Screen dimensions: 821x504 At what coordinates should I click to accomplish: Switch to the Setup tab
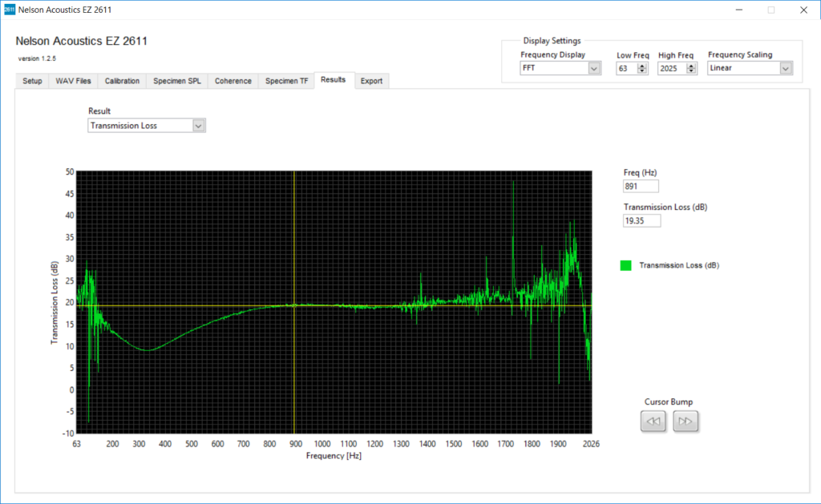(x=31, y=81)
